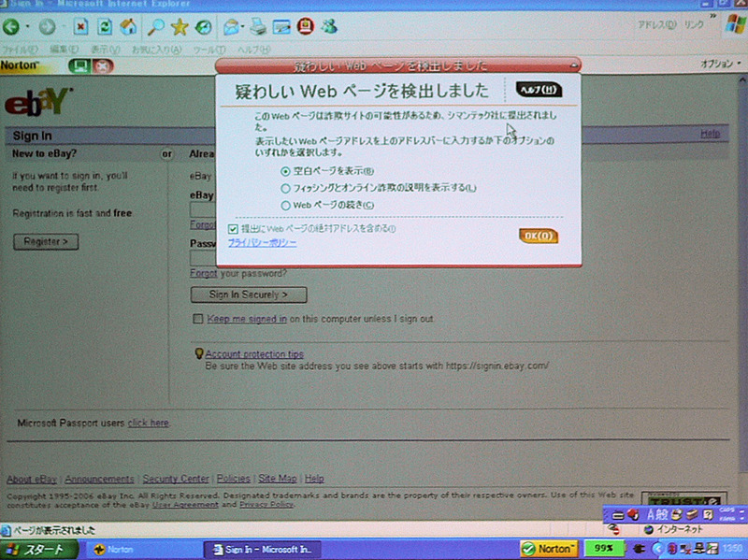The height and width of the screenshot is (560, 748).
Task: Collapse the Norton warning with its title-bar arrow
Action: [x=574, y=65]
